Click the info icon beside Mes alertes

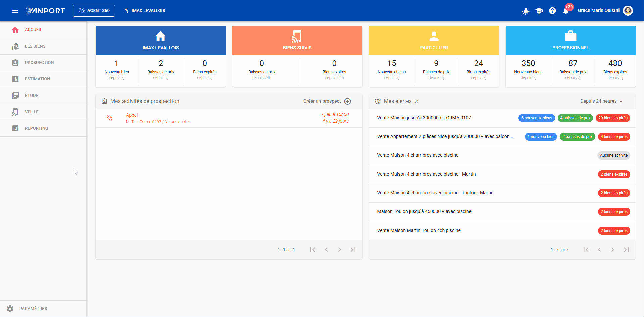coord(416,101)
